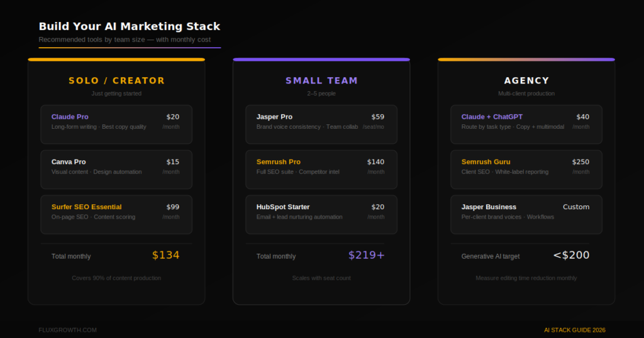Click the $219+ small team total

pyautogui.click(x=367, y=255)
